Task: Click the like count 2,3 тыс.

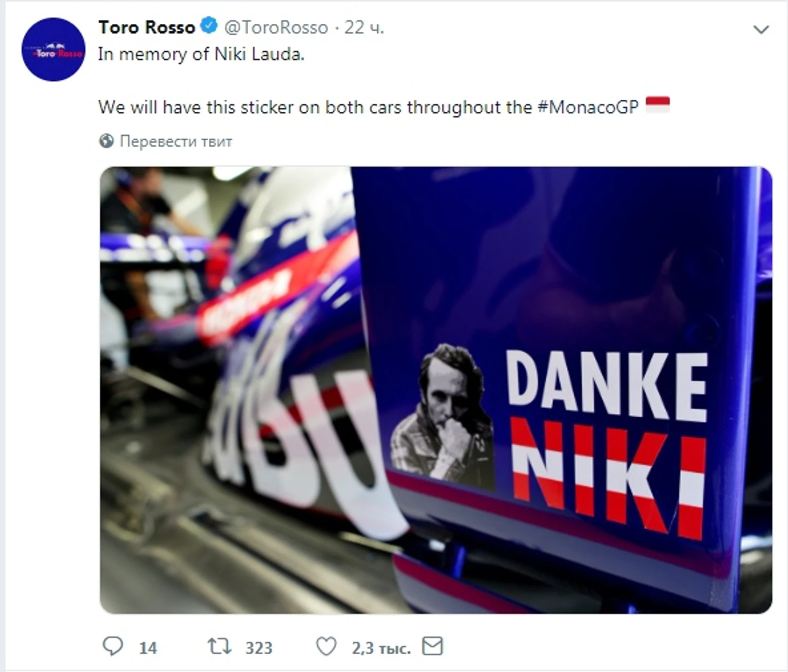Action: (x=381, y=648)
